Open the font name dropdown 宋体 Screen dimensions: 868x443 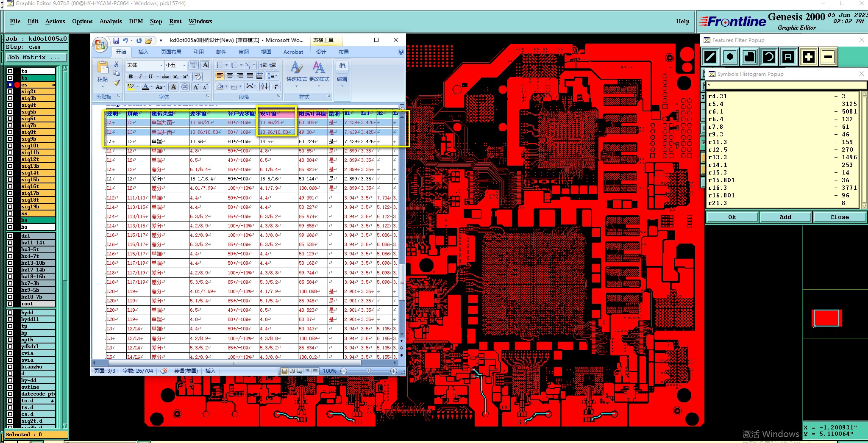tap(161, 65)
